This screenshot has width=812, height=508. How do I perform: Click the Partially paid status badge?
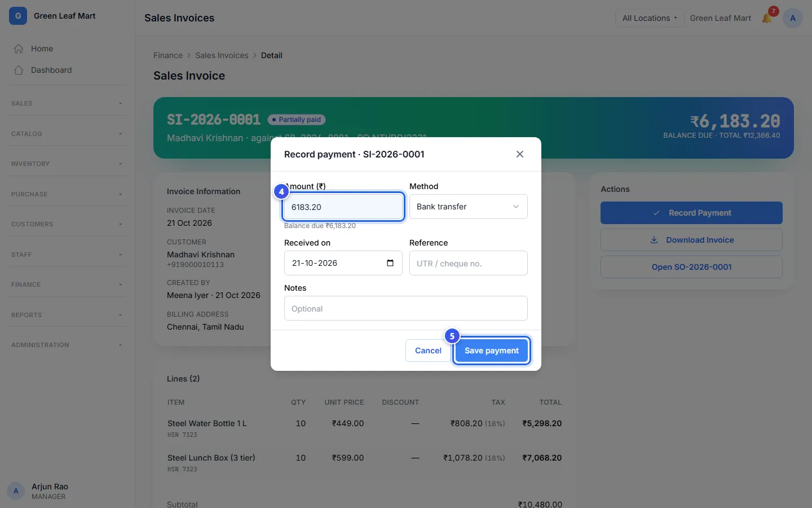point(296,120)
